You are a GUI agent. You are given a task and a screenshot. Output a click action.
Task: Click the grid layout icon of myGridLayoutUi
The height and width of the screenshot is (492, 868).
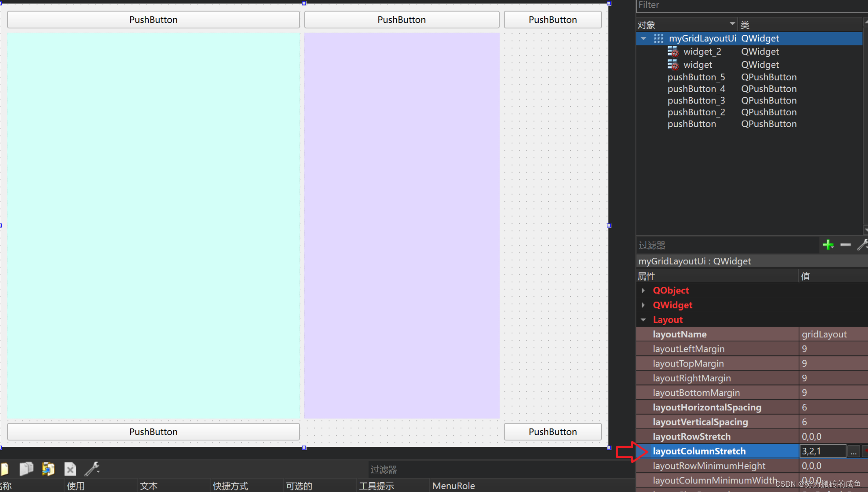coord(658,39)
